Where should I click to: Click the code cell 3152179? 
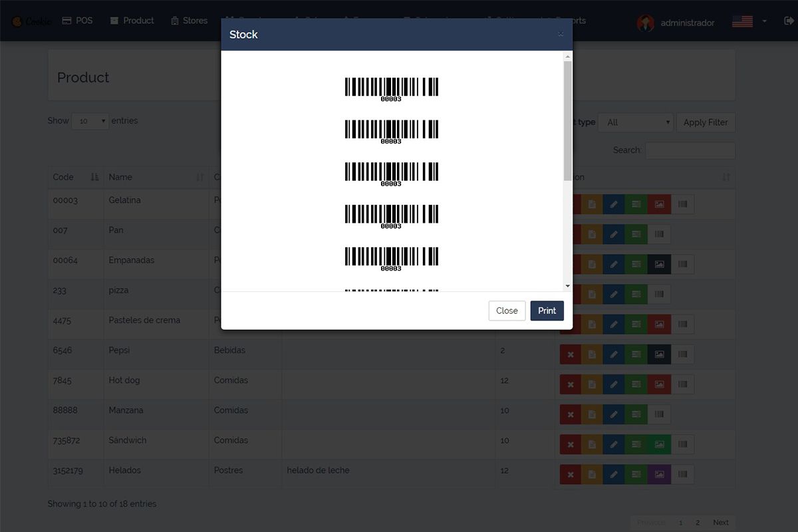click(x=76, y=474)
